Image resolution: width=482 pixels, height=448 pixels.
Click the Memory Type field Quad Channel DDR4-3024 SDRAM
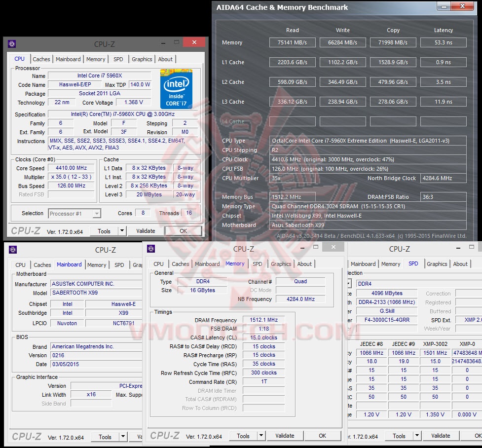point(368,206)
